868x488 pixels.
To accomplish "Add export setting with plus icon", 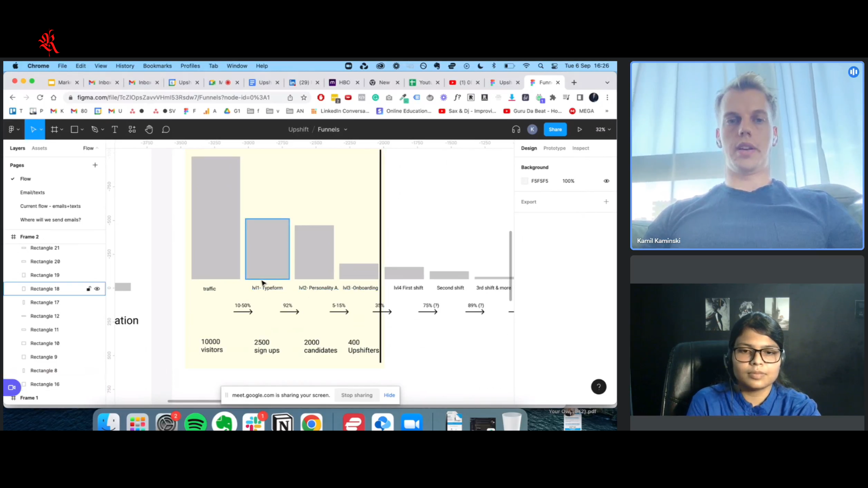I will point(606,202).
